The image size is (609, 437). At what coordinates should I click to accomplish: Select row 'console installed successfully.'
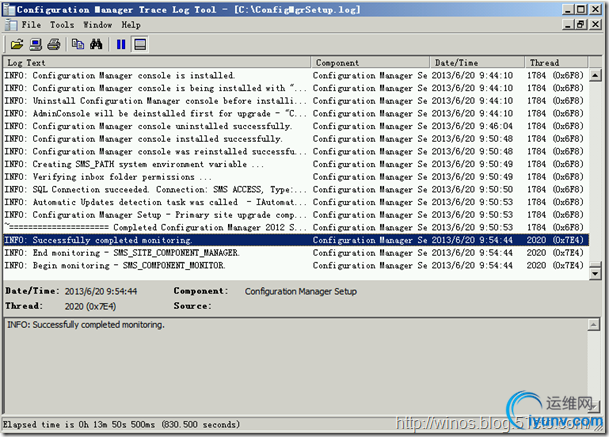point(296,139)
